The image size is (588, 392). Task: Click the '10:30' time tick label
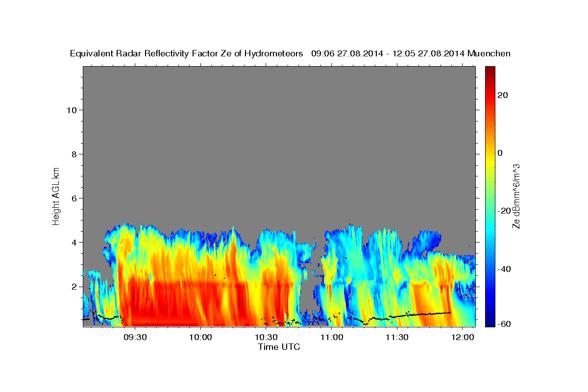(266, 338)
